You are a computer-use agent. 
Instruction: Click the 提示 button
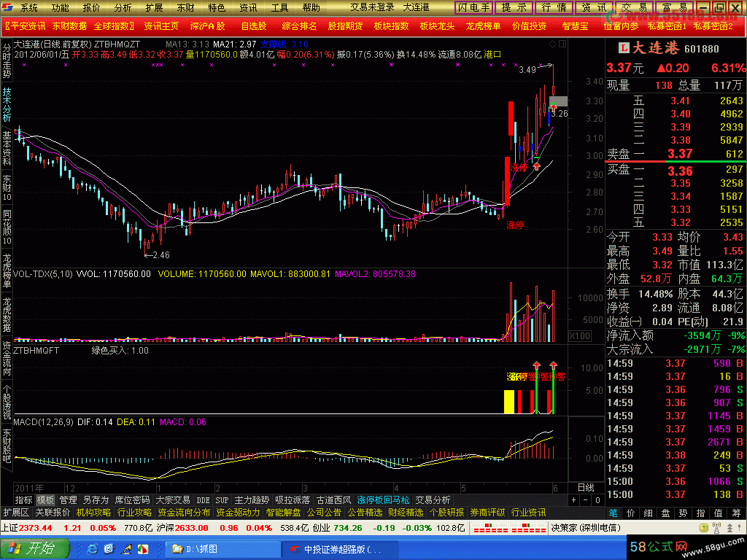(514, 7)
